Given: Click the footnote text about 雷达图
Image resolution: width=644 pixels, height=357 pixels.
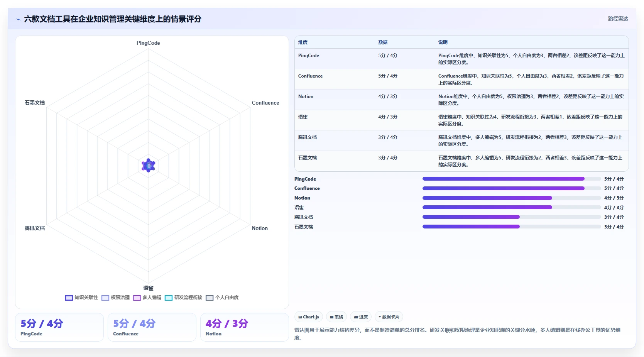Looking at the screenshot, I should [457, 334].
